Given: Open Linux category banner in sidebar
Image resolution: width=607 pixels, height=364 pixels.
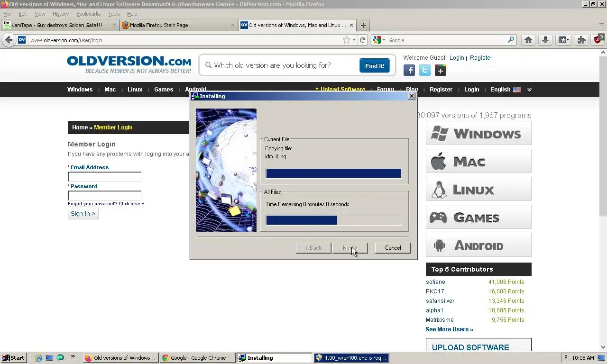Looking at the screenshot, I should point(478,189).
